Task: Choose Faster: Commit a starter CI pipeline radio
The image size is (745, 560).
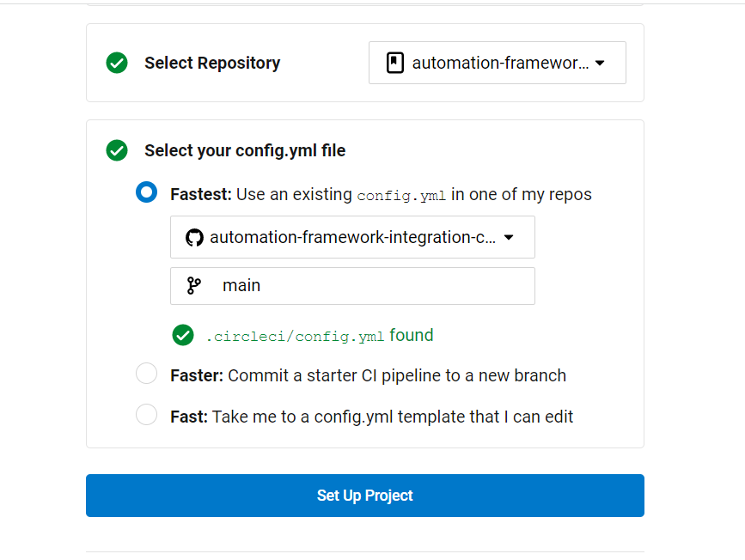Action: coord(146,374)
